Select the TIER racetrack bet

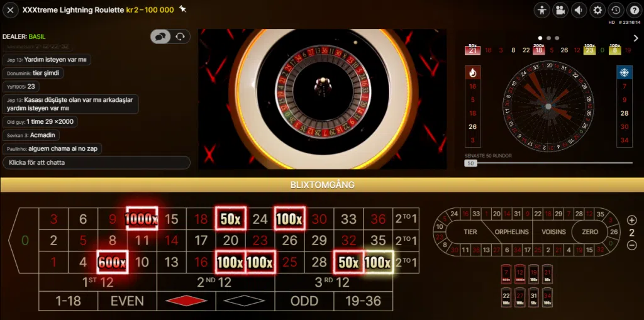(x=470, y=232)
